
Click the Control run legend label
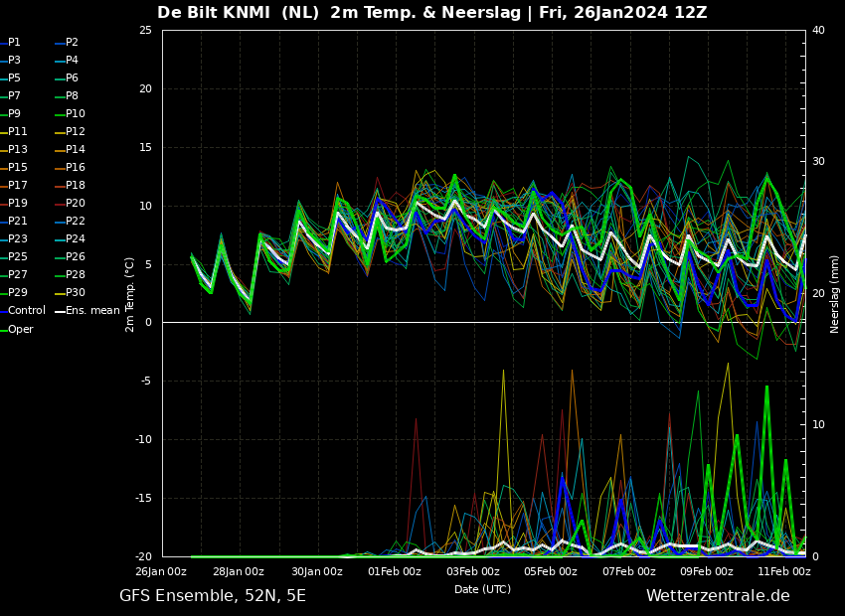pos(28,311)
